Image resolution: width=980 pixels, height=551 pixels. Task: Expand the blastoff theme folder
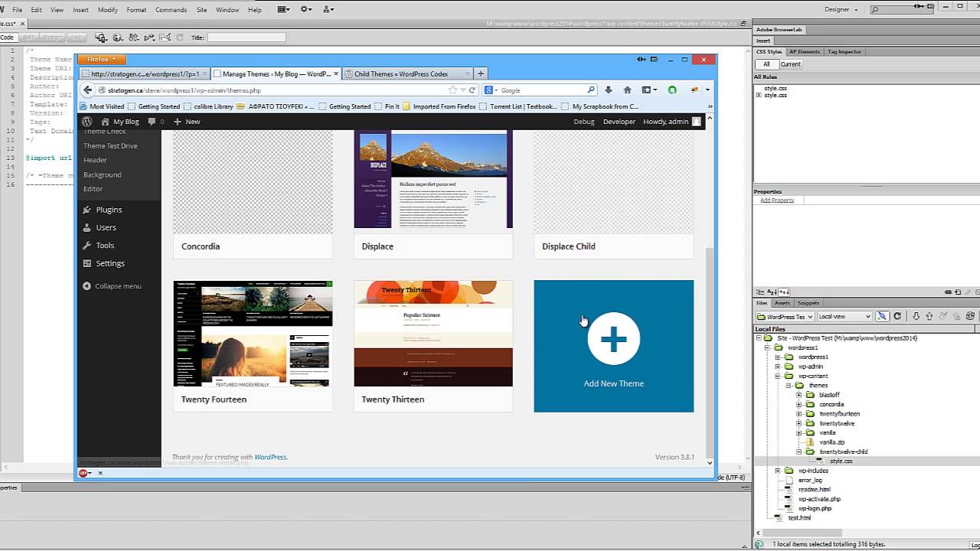click(x=799, y=395)
